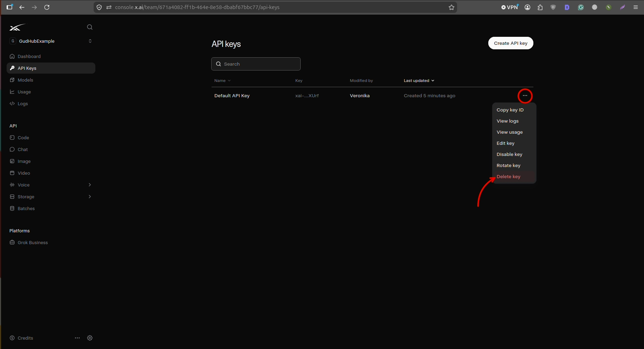Click the Voice waveform icon
The height and width of the screenshot is (349, 644).
coord(12,185)
